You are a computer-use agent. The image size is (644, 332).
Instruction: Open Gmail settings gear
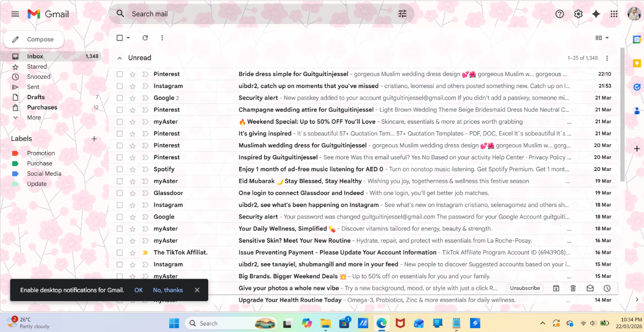(578, 14)
